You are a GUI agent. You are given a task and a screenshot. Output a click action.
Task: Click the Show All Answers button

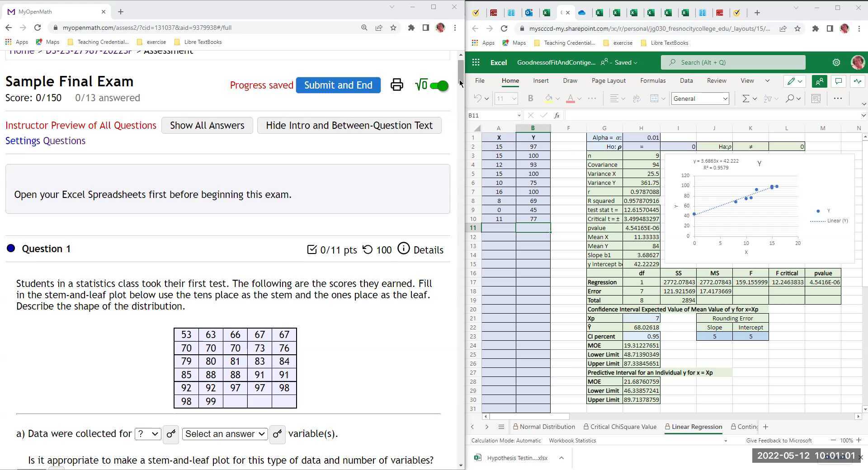click(207, 125)
